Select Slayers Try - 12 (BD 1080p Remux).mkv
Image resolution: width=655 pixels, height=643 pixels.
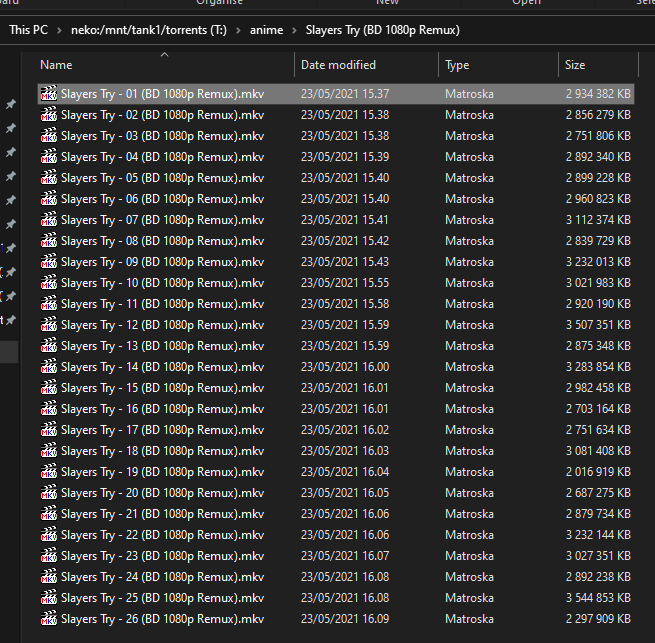click(162, 325)
